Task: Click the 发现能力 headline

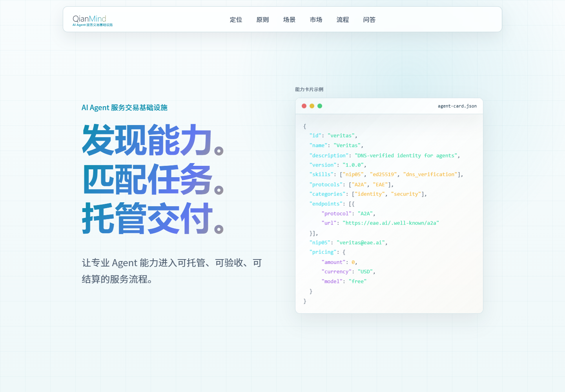Action: click(x=153, y=140)
